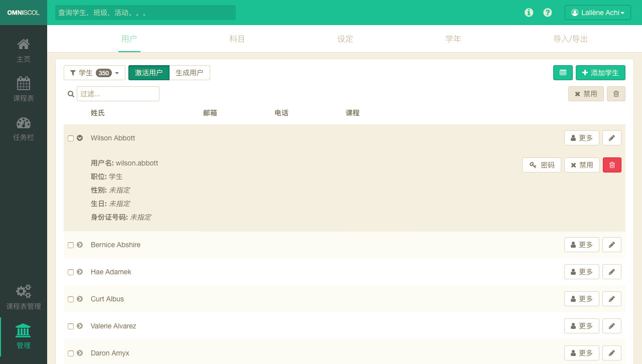Open Lallène Achi user menu

coord(597,13)
